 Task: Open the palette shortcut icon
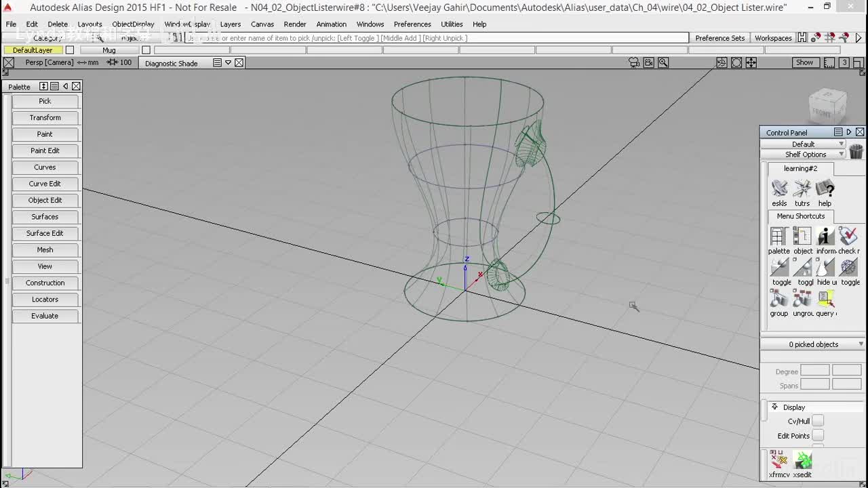[x=778, y=236]
